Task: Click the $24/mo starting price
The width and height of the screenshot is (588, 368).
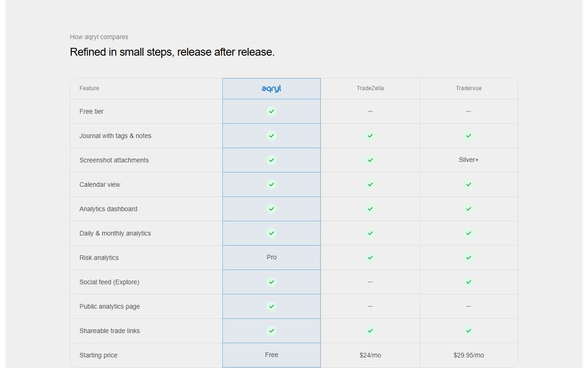Action: [370, 355]
